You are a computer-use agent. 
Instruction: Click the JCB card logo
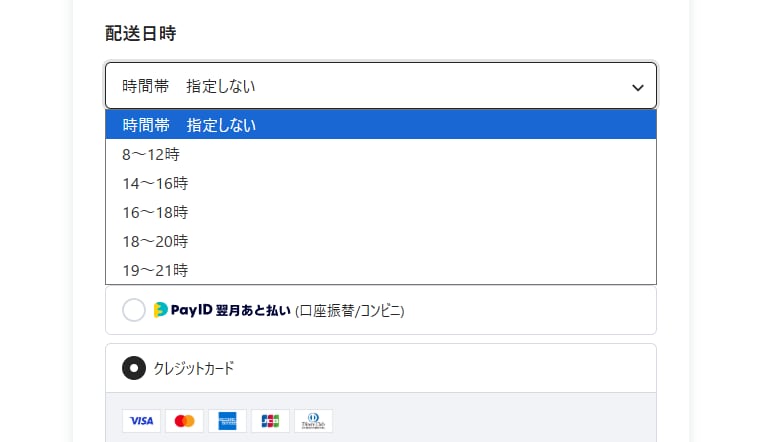pos(270,421)
